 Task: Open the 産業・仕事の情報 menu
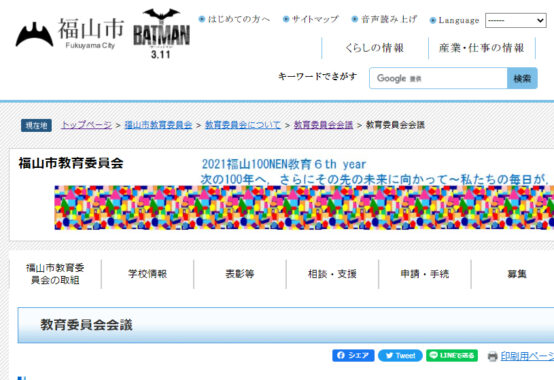482,48
